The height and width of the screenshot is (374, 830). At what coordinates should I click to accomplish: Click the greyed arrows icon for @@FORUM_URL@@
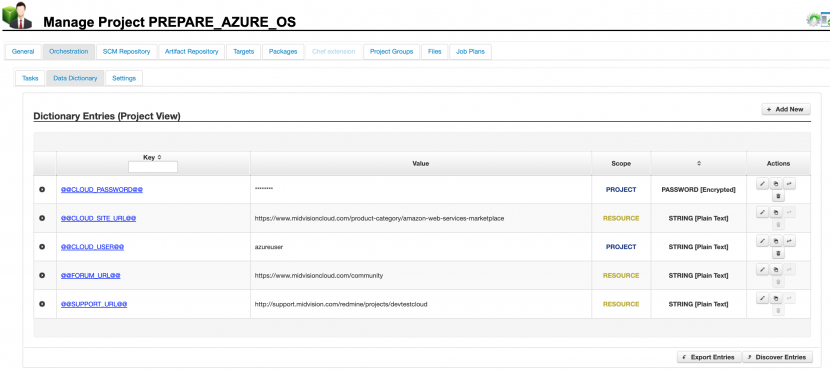(x=789, y=270)
